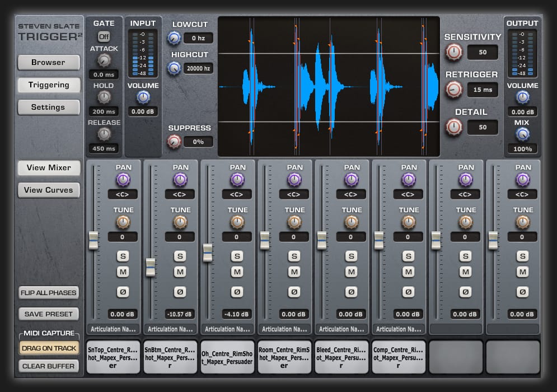The width and height of the screenshot is (557, 392).
Task: Click the output Mix knob
Action: click(522, 134)
